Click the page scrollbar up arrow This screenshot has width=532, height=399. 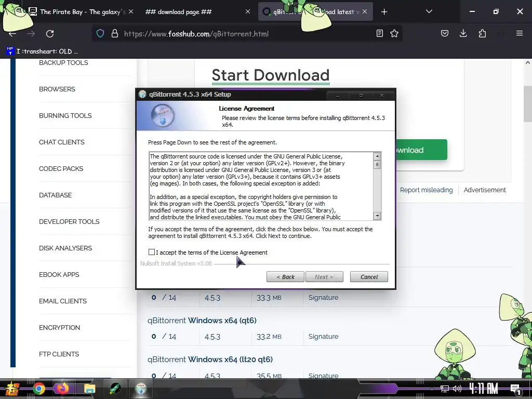point(528,63)
